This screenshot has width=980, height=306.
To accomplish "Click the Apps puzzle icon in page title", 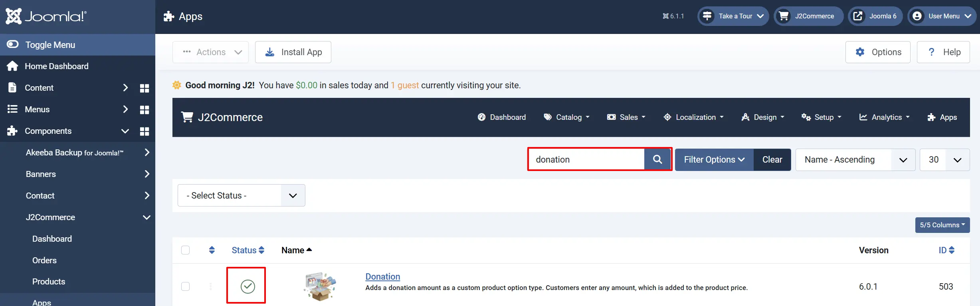I will click(x=169, y=16).
